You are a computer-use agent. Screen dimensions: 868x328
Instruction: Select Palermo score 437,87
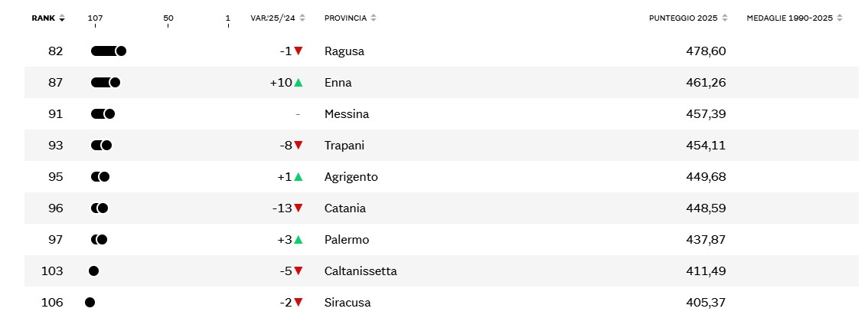[706, 240]
